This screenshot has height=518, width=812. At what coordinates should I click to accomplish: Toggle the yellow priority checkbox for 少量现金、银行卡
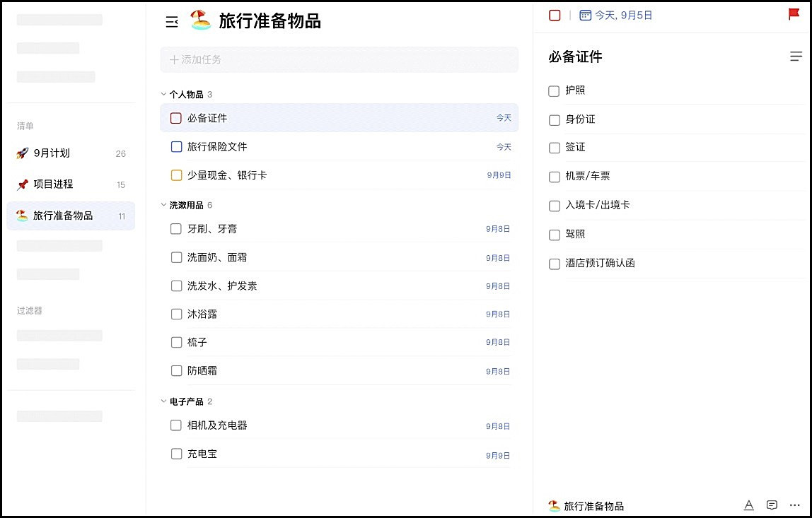[x=177, y=175]
